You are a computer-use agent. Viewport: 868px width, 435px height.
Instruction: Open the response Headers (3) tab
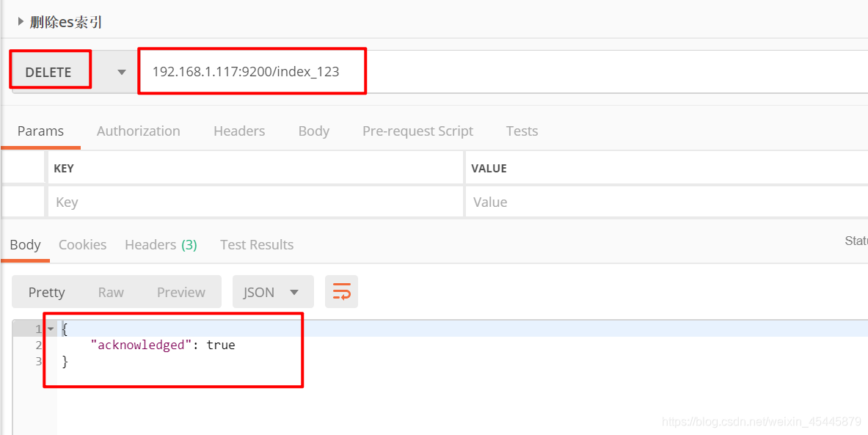coord(161,244)
